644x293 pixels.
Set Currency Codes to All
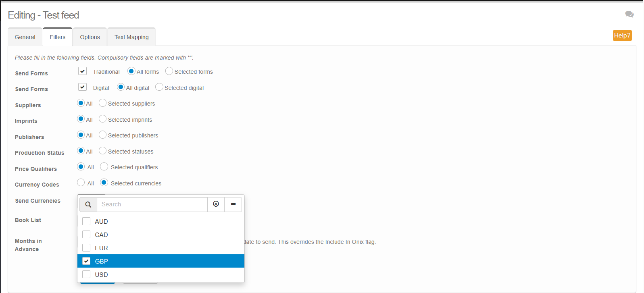point(81,183)
